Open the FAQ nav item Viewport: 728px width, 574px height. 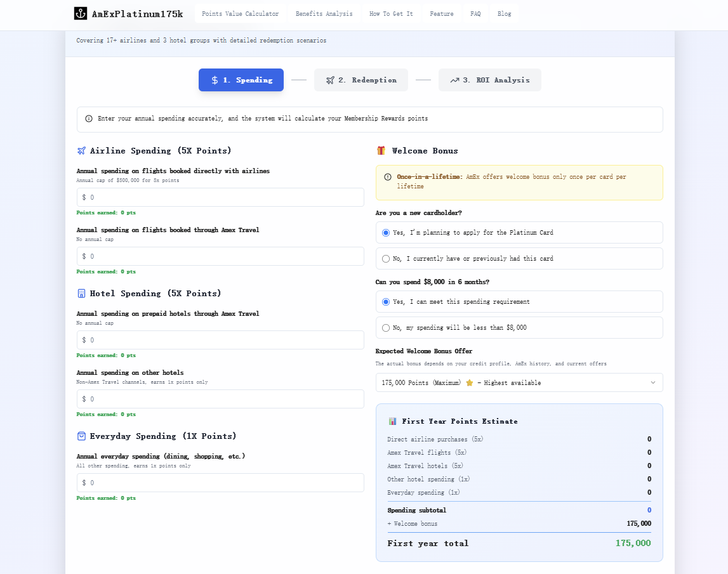[x=475, y=13]
